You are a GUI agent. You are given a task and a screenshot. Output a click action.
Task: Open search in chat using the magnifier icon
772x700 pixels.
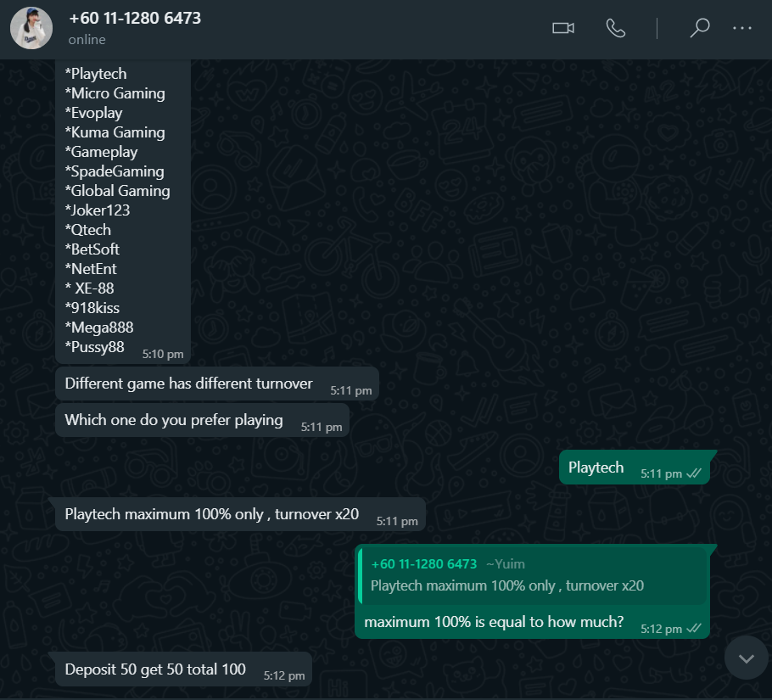[x=699, y=28]
